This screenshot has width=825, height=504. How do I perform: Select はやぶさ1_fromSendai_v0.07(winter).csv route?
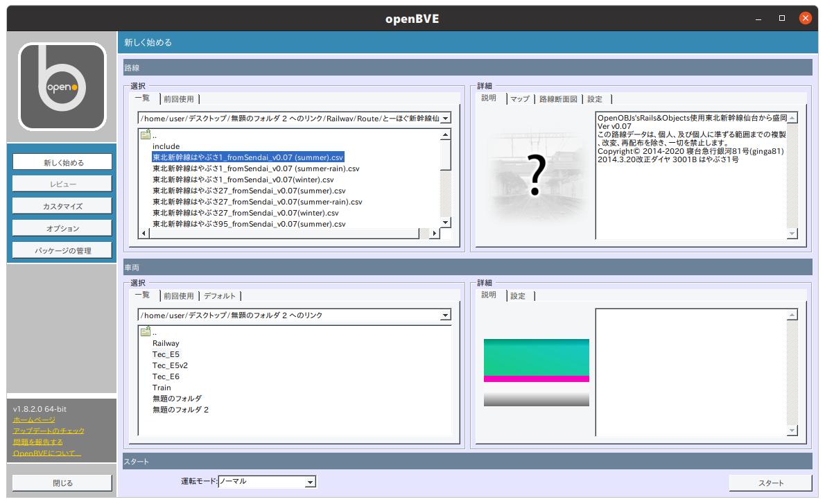coord(243,180)
